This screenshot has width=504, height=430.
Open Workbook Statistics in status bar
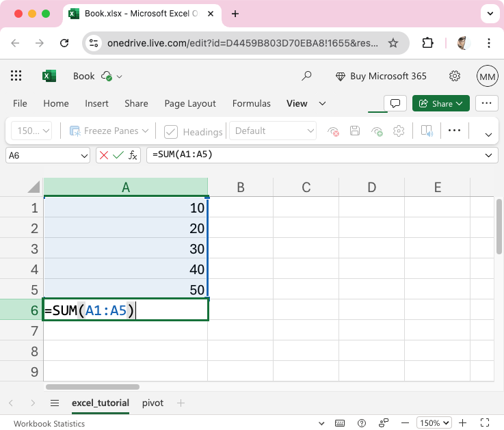[x=49, y=424]
